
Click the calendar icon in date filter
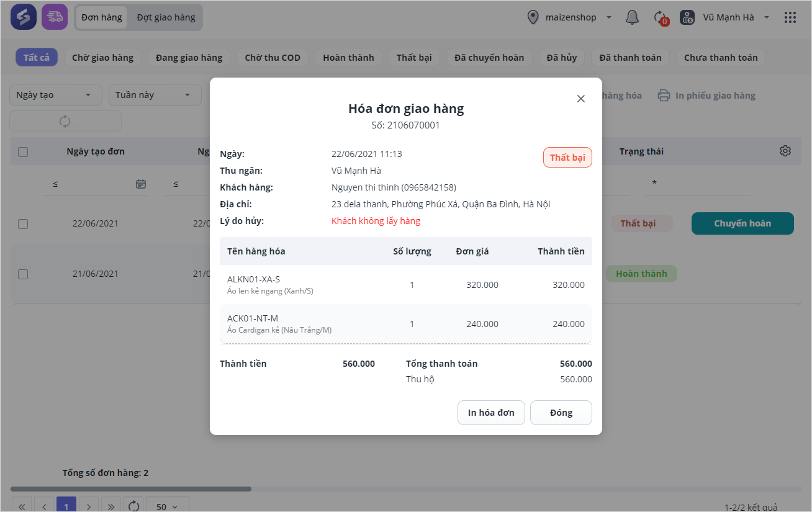point(141,184)
